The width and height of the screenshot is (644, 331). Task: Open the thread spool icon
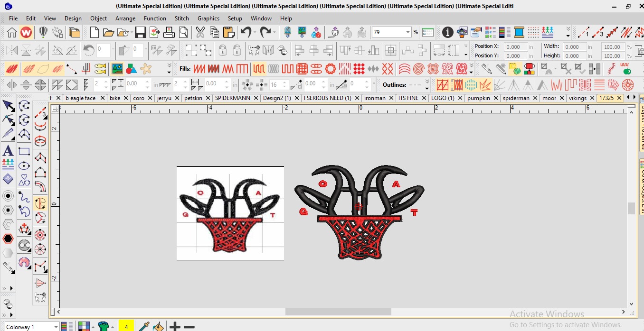coord(519,32)
